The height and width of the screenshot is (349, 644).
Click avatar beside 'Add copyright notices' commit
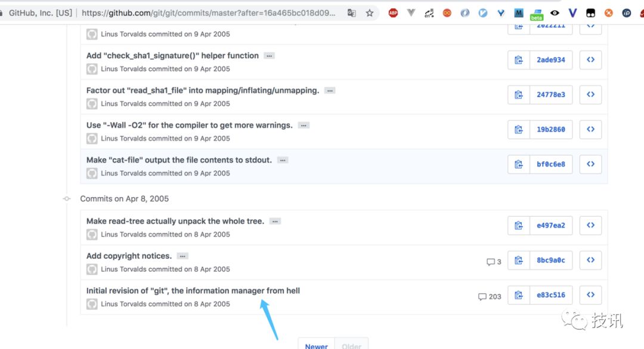click(92, 269)
